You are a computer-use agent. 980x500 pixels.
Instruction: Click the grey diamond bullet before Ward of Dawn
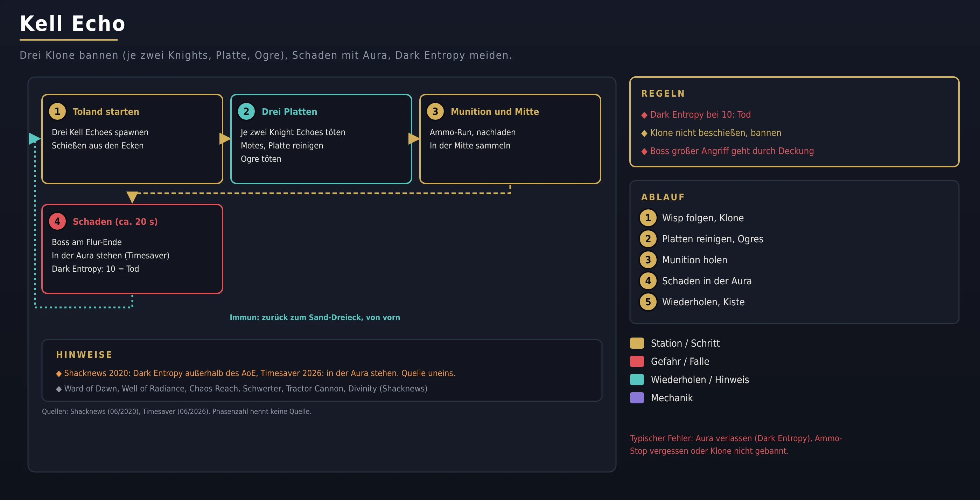pos(58,389)
